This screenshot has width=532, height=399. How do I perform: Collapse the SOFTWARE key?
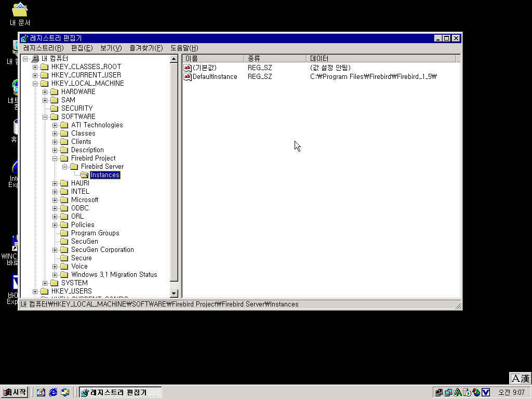tap(45, 117)
